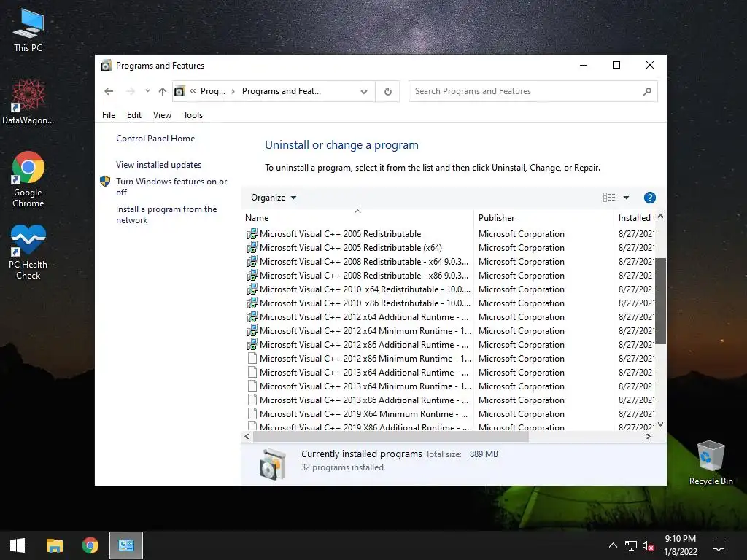Open This PC desktop icon
Image resolution: width=747 pixels, height=560 pixels.
28,31
